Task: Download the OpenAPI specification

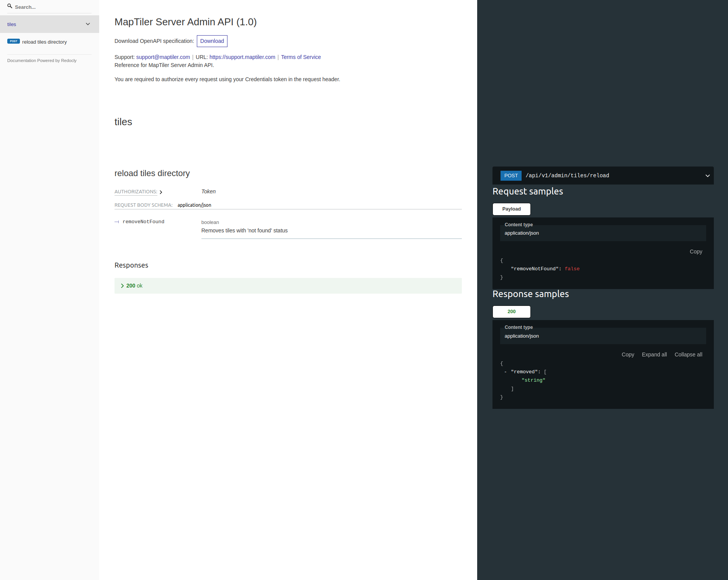Action: 212,41
